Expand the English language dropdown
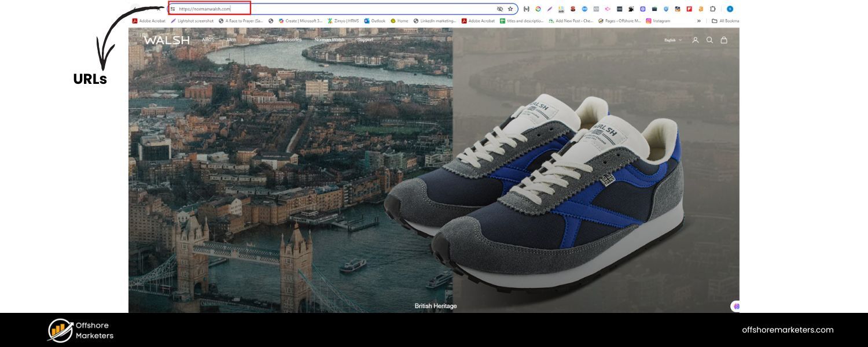Image resolution: width=868 pixels, height=347 pixels. (x=673, y=40)
